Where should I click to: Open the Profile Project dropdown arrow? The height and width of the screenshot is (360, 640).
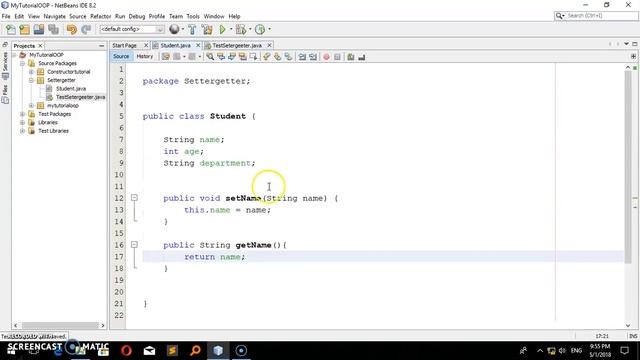pyautogui.click(x=269, y=29)
